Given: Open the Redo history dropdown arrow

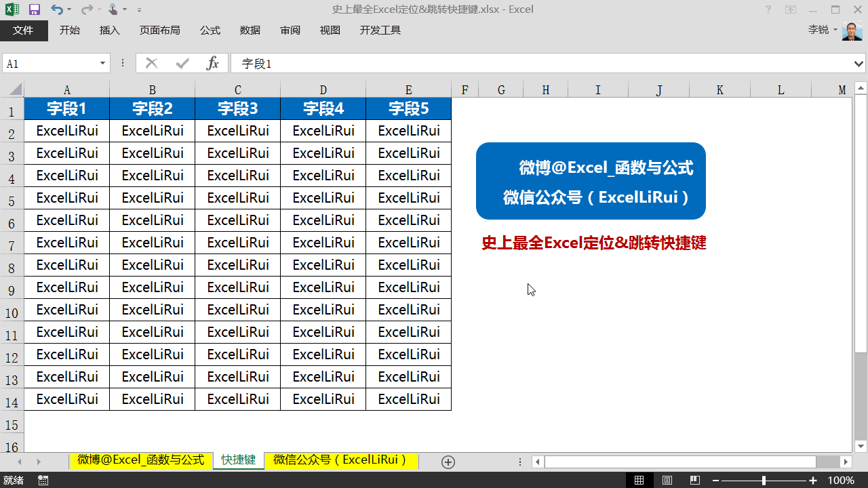Looking at the screenshot, I should click(x=99, y=9).
